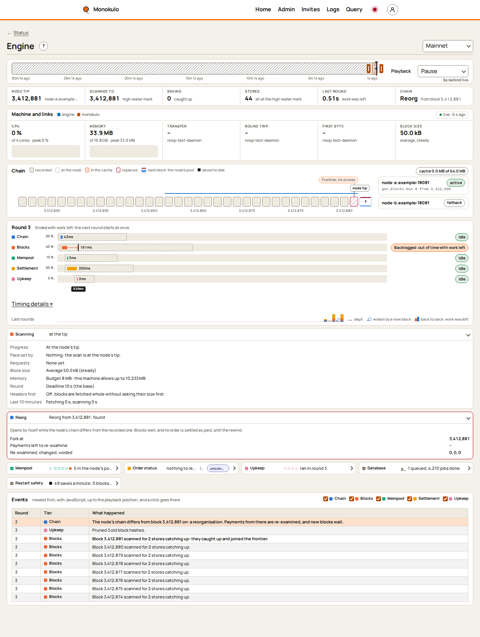Click the red status indicator in navbar
The height and width of the screenshot is (637, 480).
(x=374, y=9)
